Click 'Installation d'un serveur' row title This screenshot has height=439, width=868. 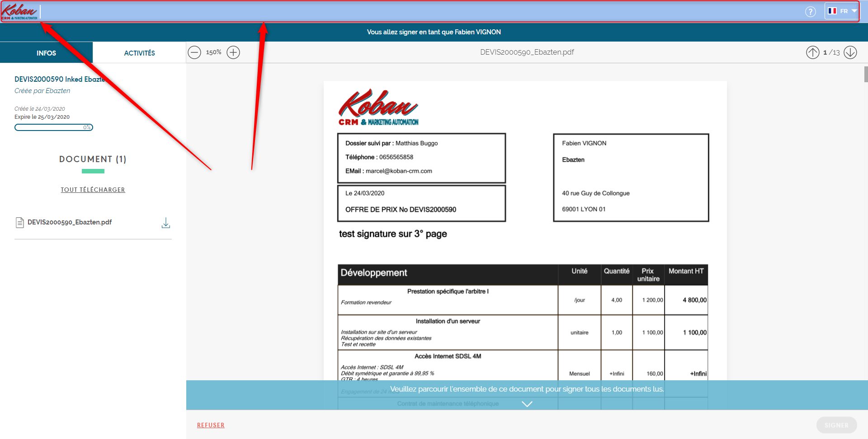point(448,321)
